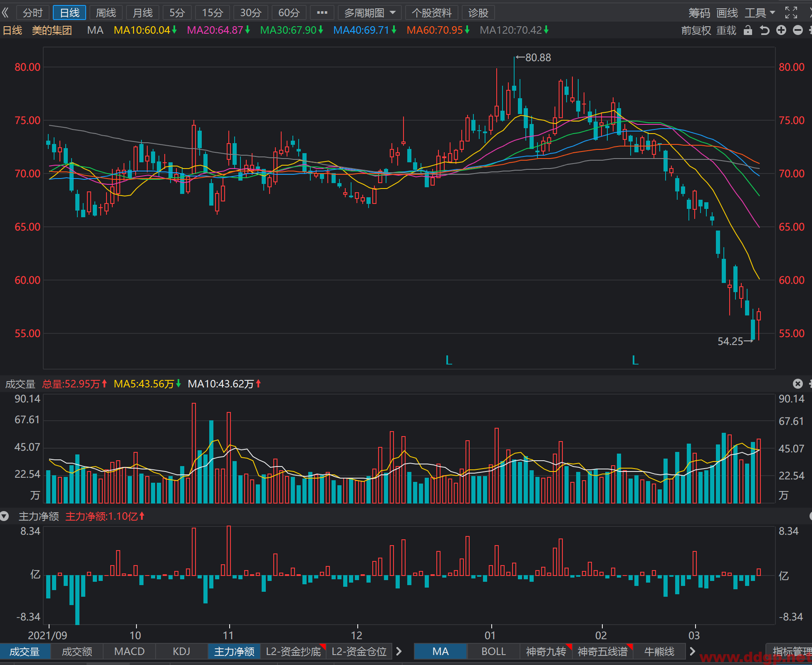Toggle the chart lock icon
812x665 pixels.
pyautogui.click(x=748, y=30)
